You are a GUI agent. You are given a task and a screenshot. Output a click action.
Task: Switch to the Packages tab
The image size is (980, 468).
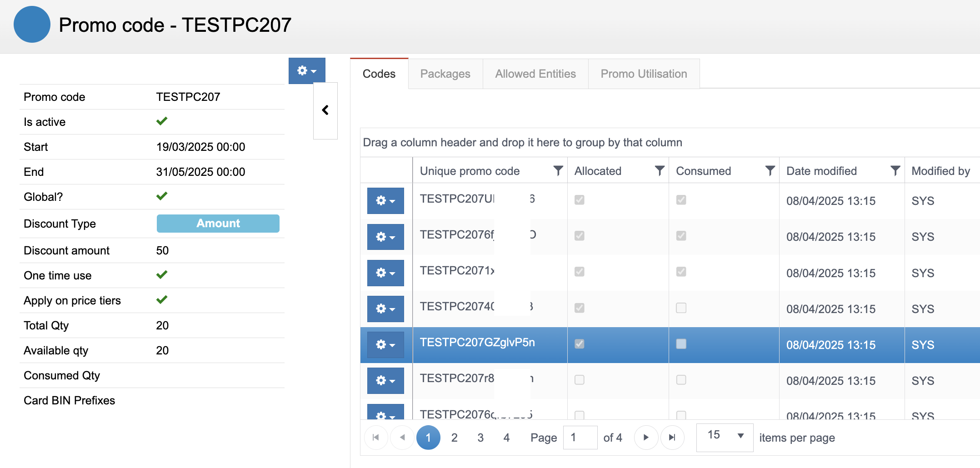(445, 74)
